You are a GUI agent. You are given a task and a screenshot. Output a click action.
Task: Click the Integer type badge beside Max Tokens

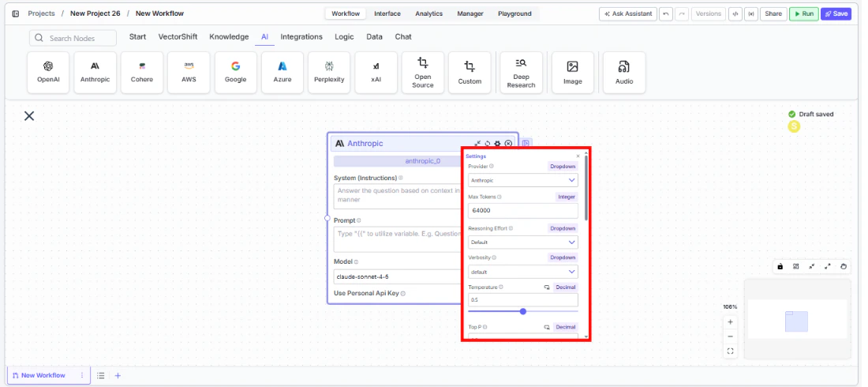[567, 197]
